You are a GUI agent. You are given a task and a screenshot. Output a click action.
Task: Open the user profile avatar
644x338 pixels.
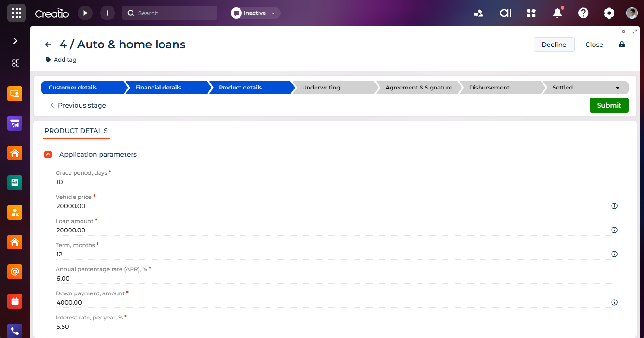pos(632,13)
